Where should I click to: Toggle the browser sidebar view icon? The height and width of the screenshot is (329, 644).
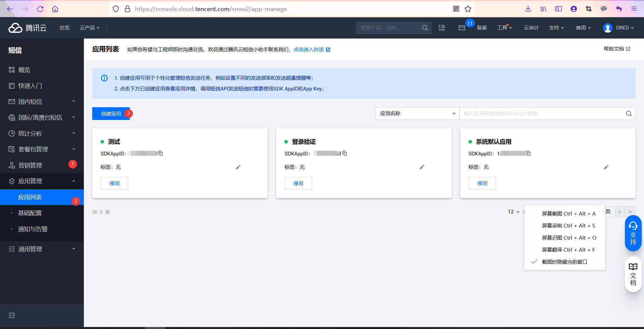558,9
